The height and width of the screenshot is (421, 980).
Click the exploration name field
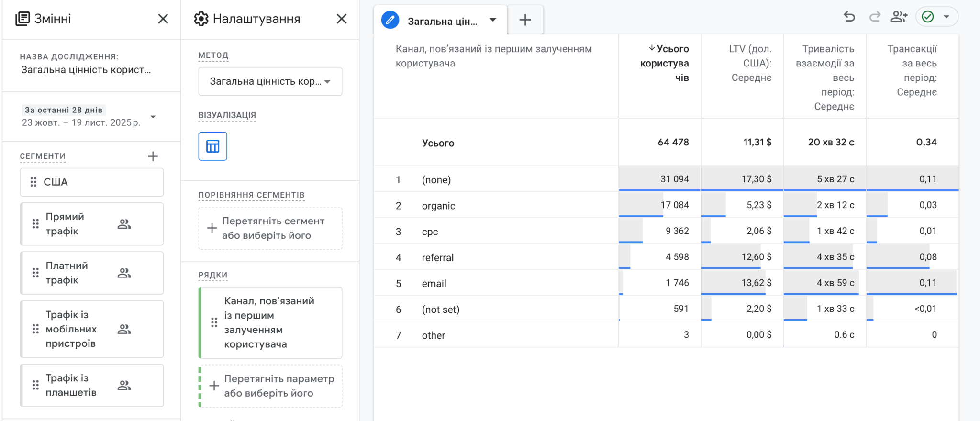[86, 70]
